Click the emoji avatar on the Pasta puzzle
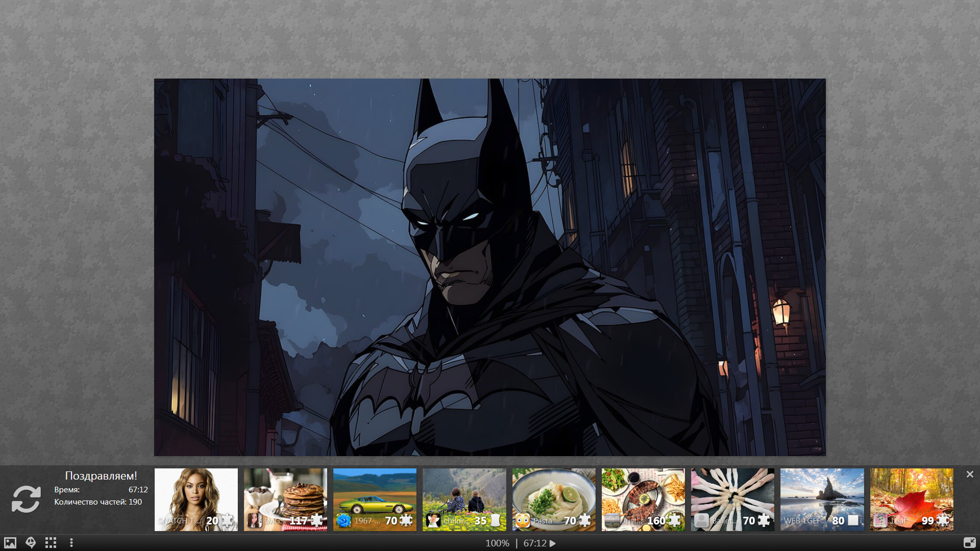This screenshot has width=980, height=551. point(523,520)
